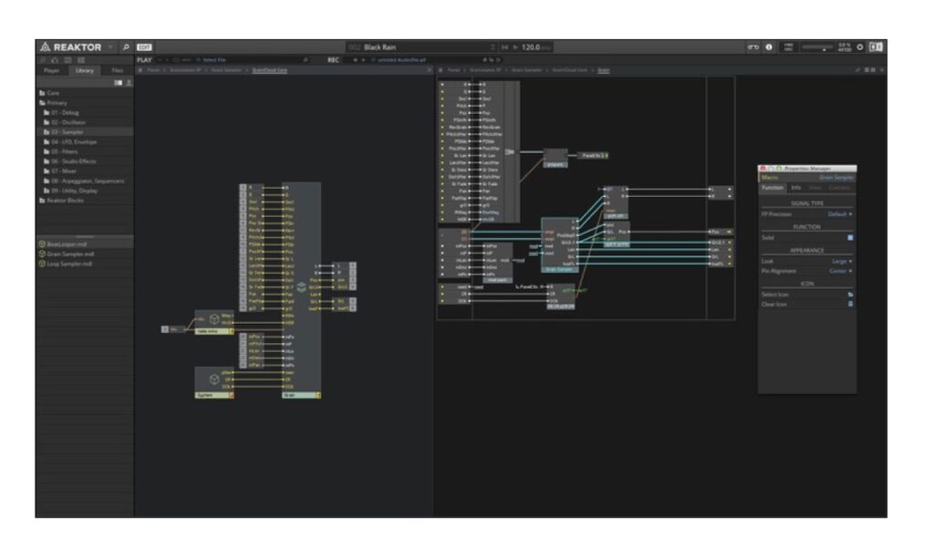Click the GrainCloud Core breadcrumb in the left structure pane
This screenshot has height=560, width=934.
270,70
